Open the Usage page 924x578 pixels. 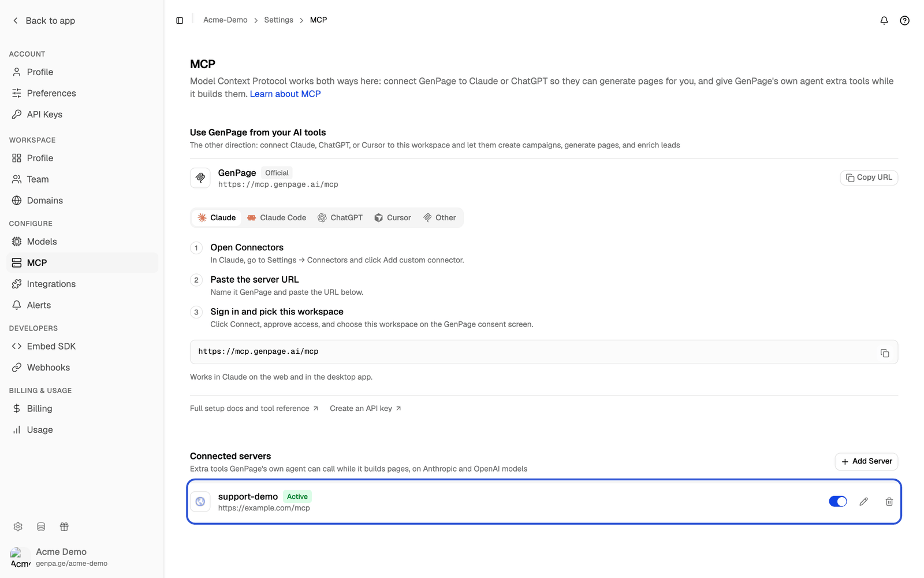(82, 430)
